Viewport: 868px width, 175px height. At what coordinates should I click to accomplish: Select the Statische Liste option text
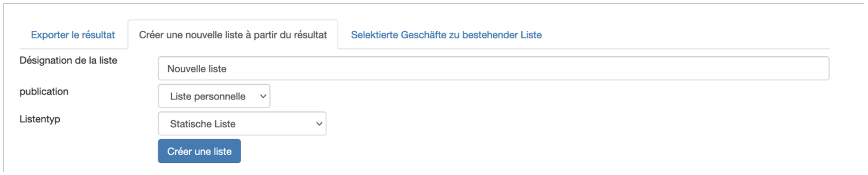(x=203, y=124)
